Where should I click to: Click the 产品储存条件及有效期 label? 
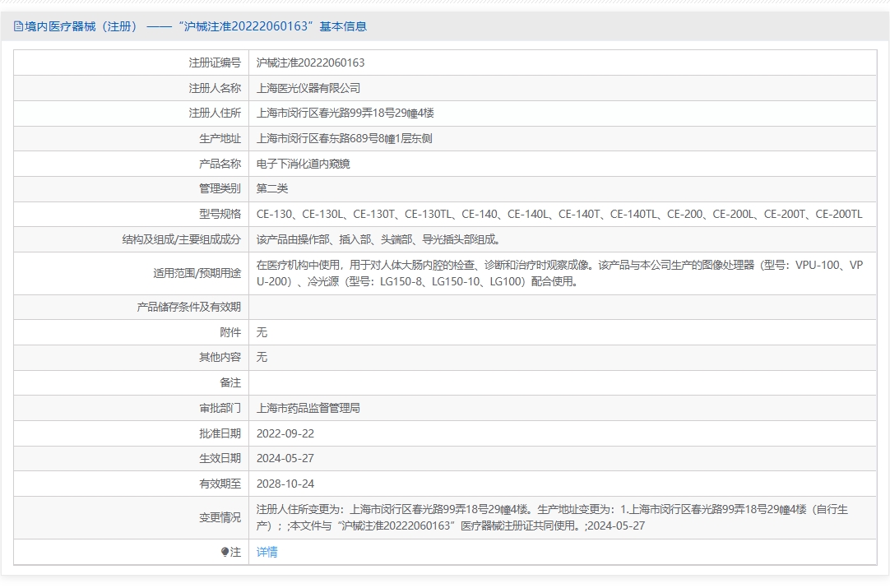(188, 307)
